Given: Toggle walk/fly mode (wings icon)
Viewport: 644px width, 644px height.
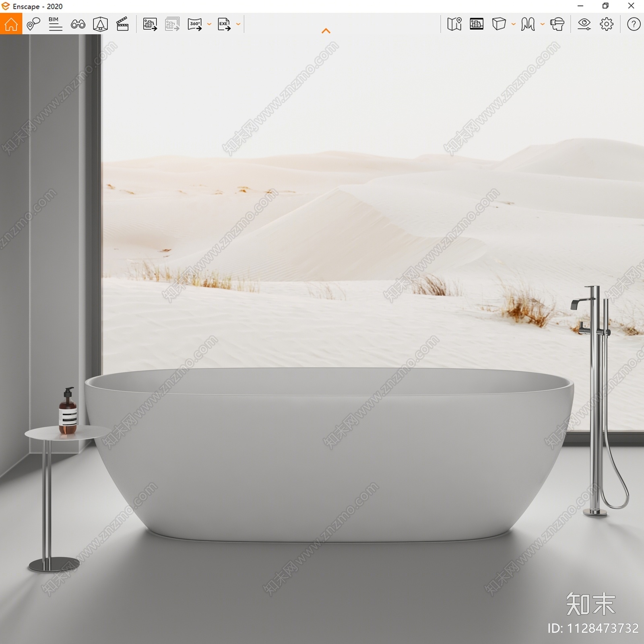Looking at the screenshot, I should point(528,24).
